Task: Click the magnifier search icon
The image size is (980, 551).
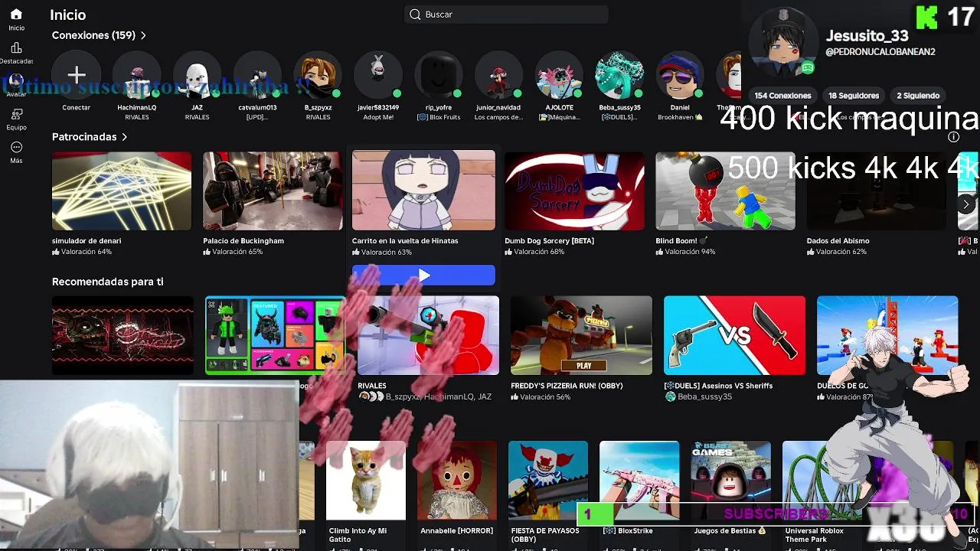Action: click(x=415, y=15)
